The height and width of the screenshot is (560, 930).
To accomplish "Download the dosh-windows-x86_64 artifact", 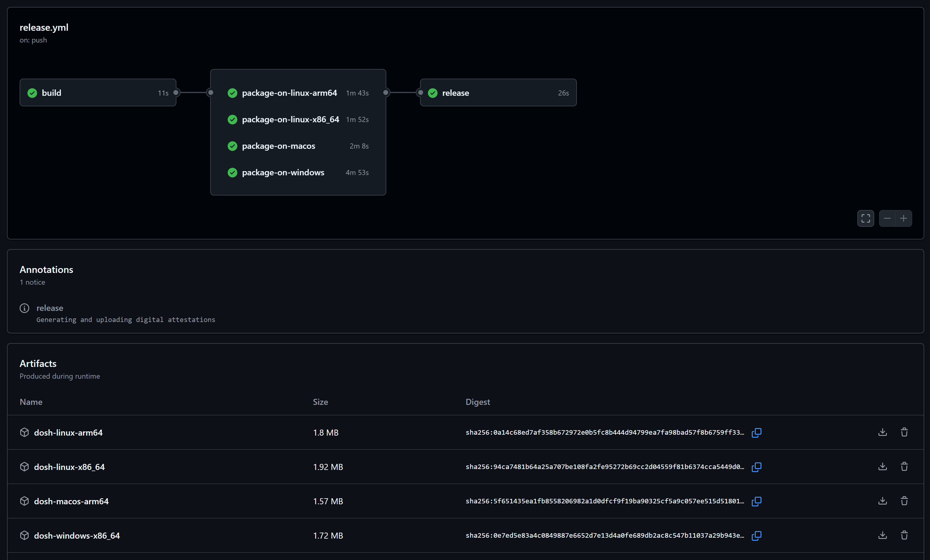I will click(882, 535).
